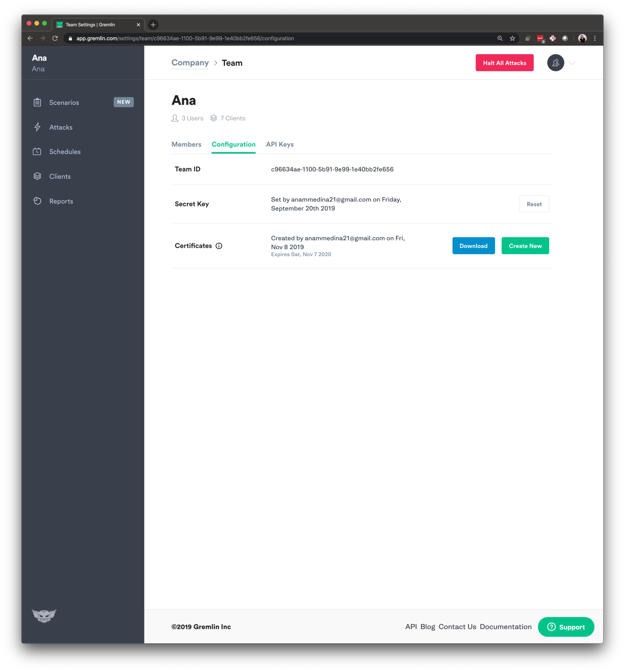Open the Contact Us footer link
625x672 pixels.
click(x=457, y=626)
